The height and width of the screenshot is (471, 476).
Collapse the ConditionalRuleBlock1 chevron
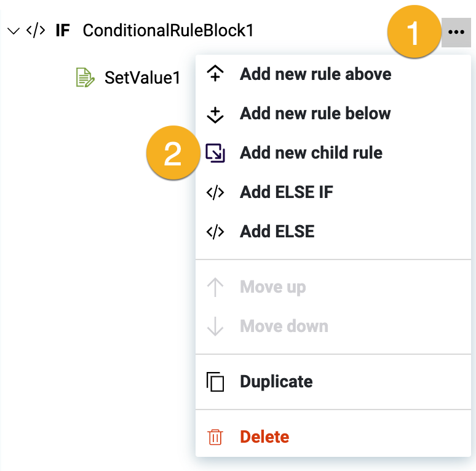(14, 31)
